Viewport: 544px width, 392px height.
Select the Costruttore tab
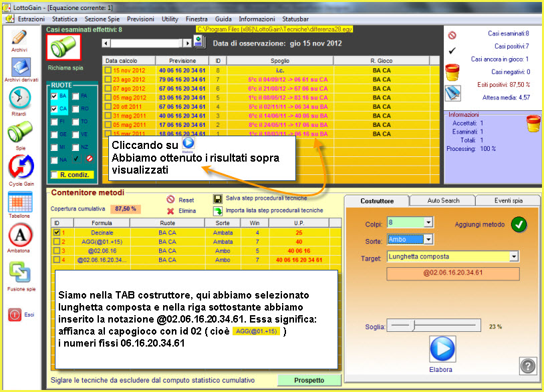point(377,201)
